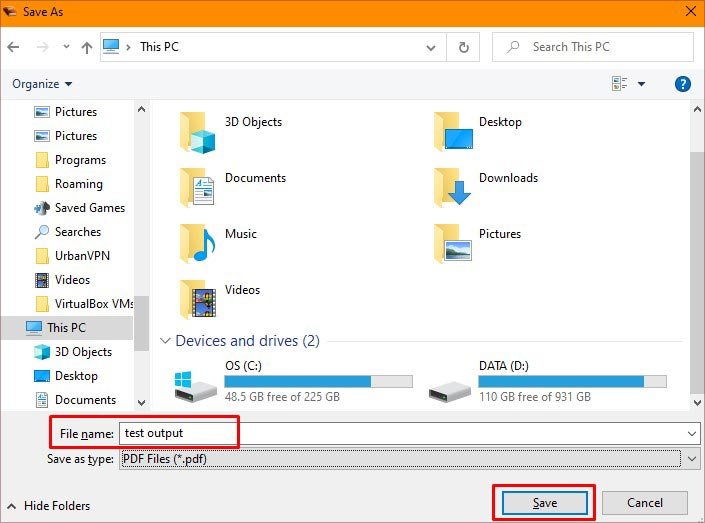Image resolution: width=705 pixels, height=523 pixels.
Task: Change view using the view icon
Action: coord(619,83)
